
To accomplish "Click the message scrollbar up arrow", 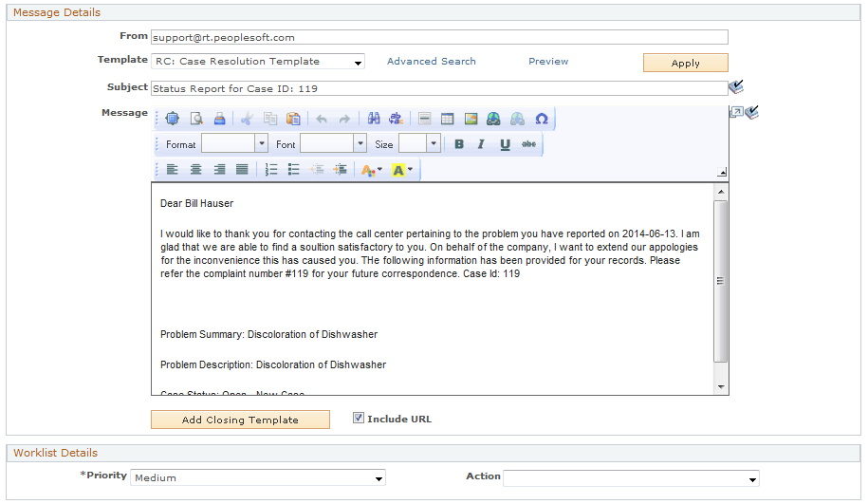I will pos(721,192).
